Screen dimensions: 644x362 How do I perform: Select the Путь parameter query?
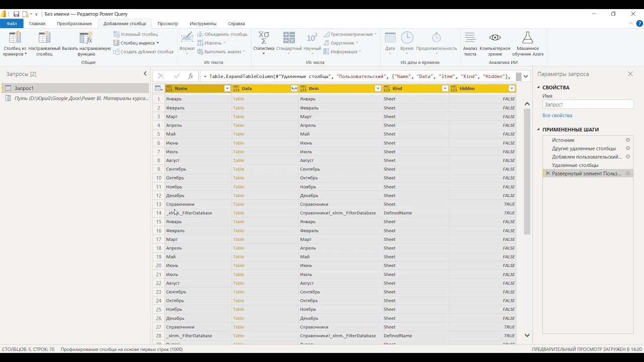tap(74, 98)
